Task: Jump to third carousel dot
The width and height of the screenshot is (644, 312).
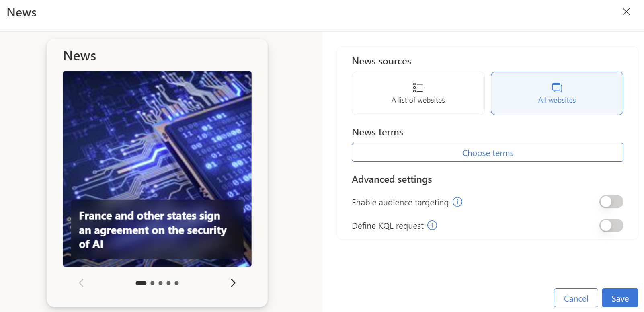Action: tap(160, 283)
